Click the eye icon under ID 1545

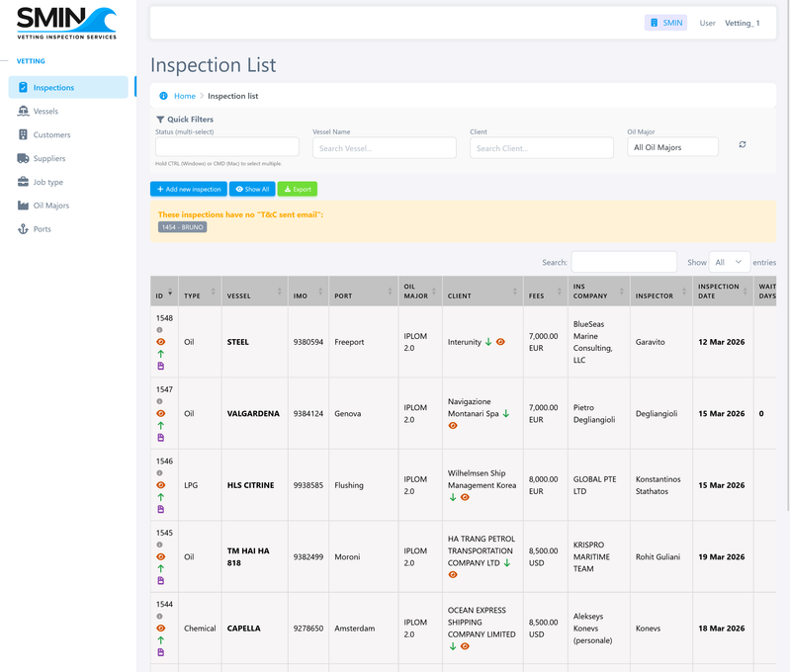161,556
